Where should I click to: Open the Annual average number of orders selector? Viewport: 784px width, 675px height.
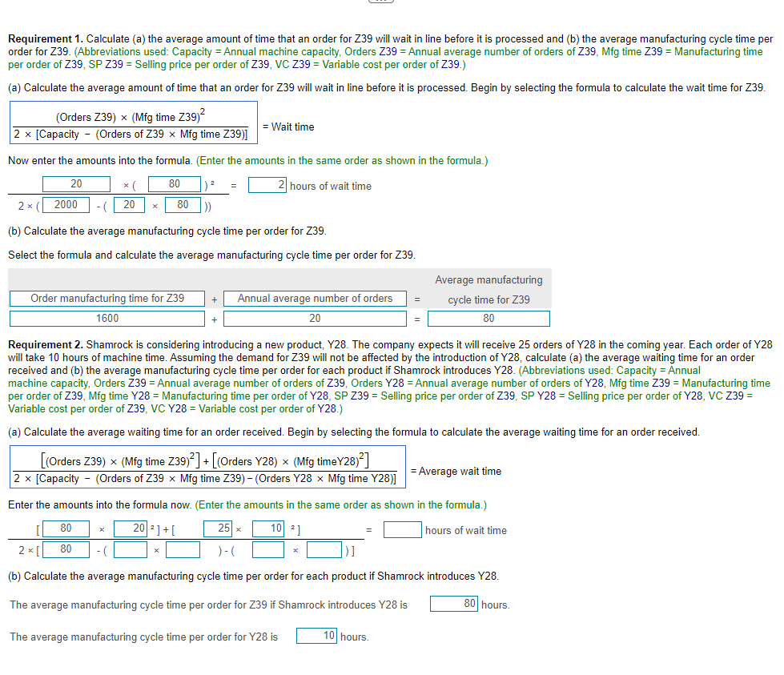(315, 298)
